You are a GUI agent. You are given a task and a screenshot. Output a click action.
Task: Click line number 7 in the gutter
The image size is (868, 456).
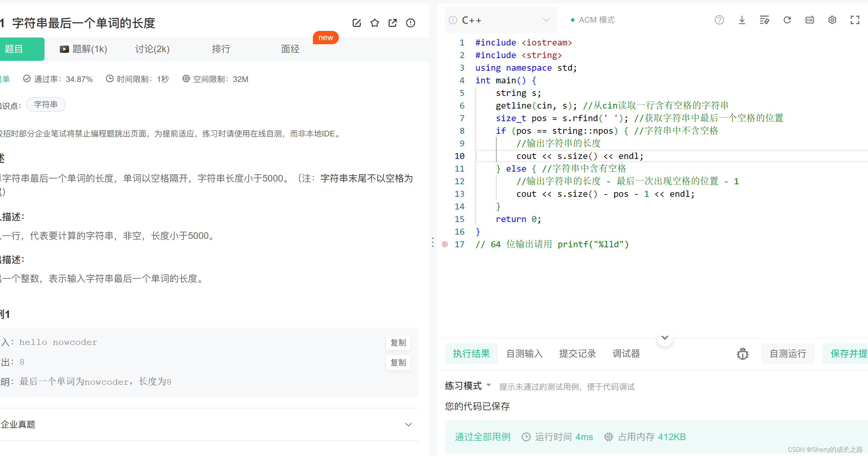(462, 118)
